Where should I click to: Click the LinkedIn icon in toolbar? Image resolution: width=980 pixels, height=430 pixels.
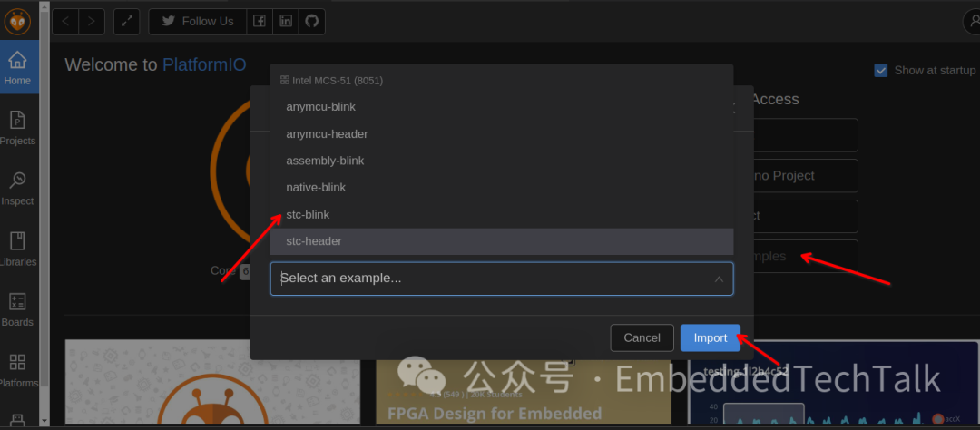(286, 21)
